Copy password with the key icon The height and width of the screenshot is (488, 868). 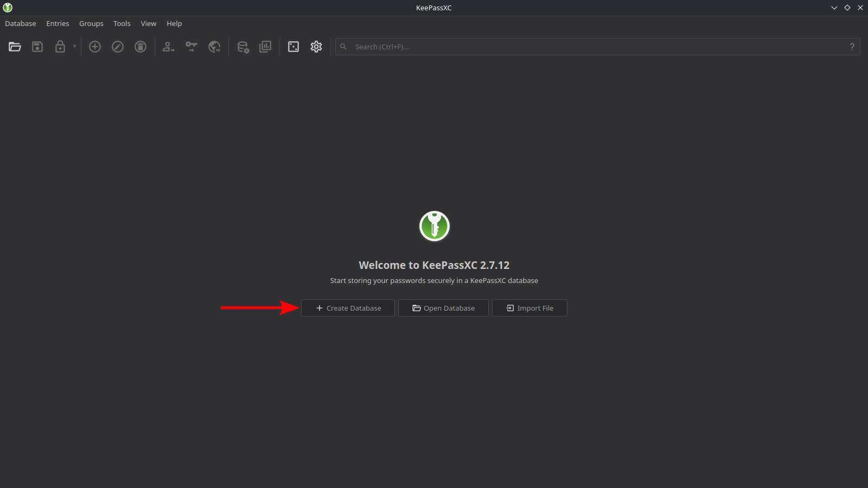pyautogui.click(x=192, y=47)
